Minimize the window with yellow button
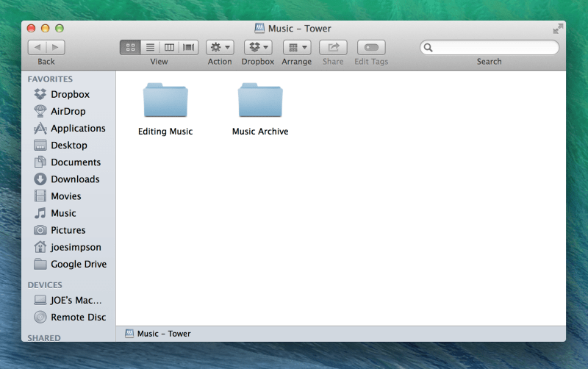588x369 pixels. [46, 29]
